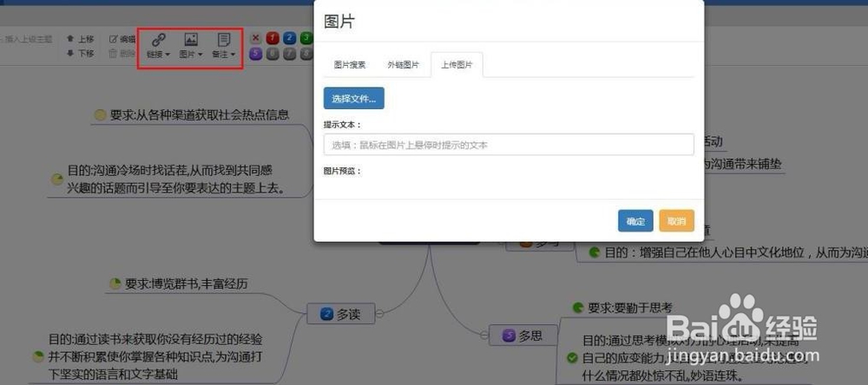The width and height of the screenshot is (868, 385).
Task: Click progress pie icon beside 目的:通过读书
Action: point(37,356)
